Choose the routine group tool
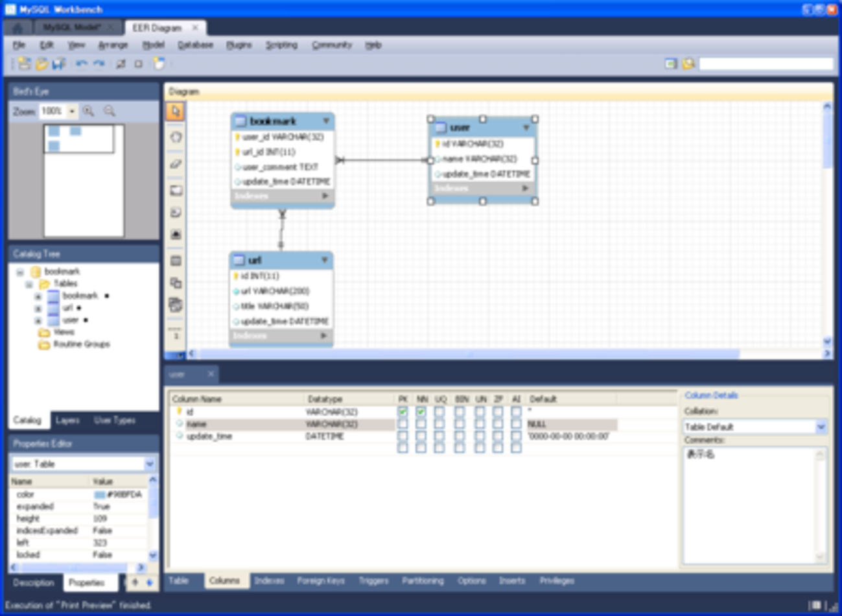The height and width of the screenshot is (616, 842). click(176, 305)
